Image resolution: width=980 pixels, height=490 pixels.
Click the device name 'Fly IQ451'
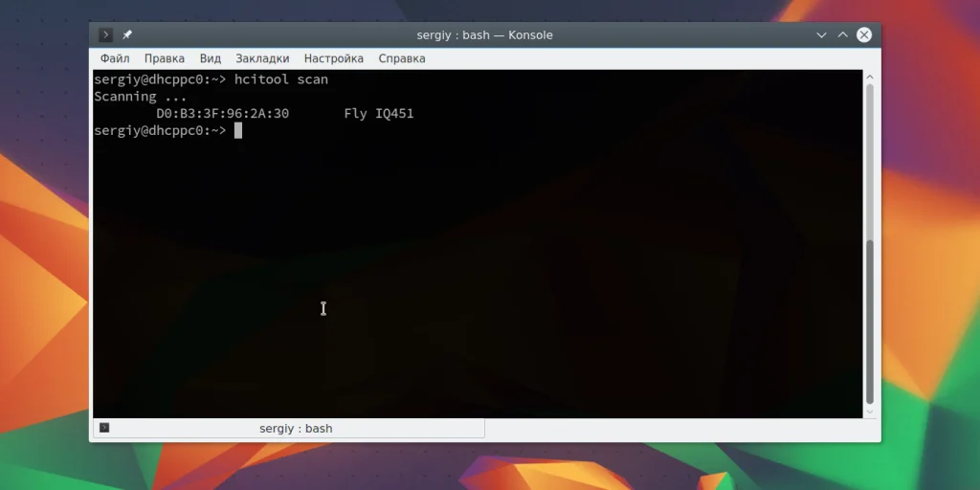[x=379, y=114]
